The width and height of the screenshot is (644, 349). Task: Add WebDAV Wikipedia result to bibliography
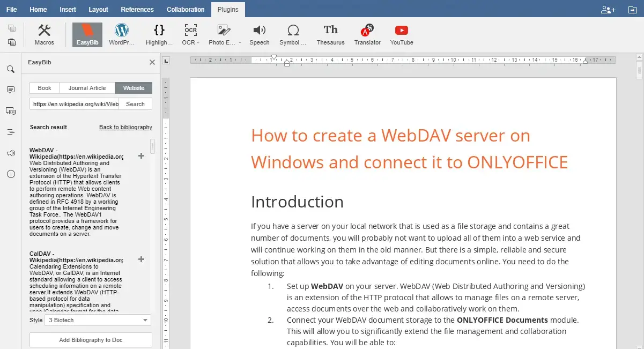(142, 156)
